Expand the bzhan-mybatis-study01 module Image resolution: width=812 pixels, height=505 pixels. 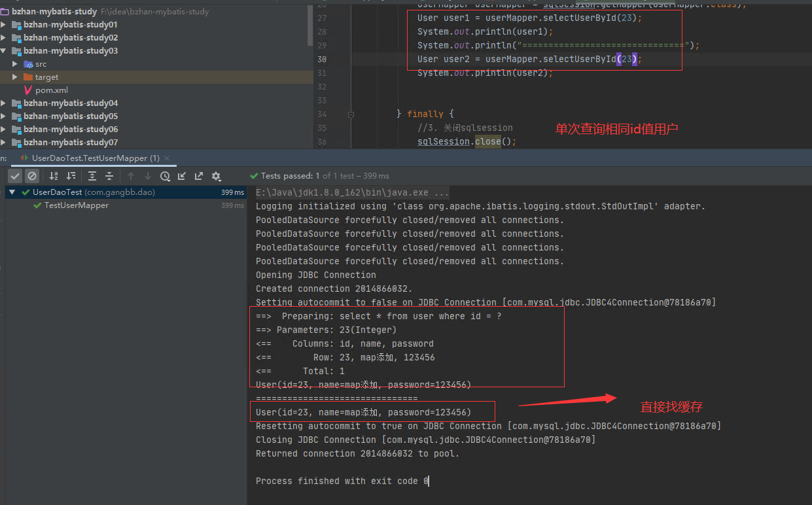(4, 25)
